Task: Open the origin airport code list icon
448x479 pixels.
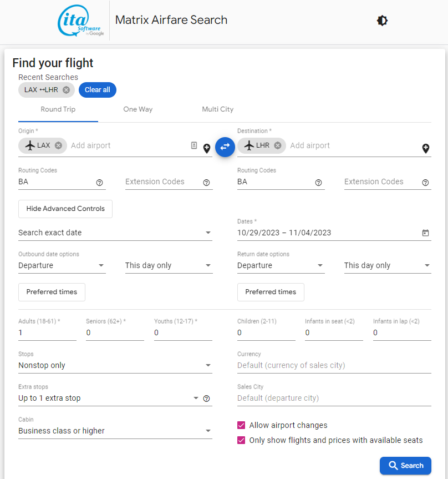Action: pyautogui.click(x=194, y=145)
